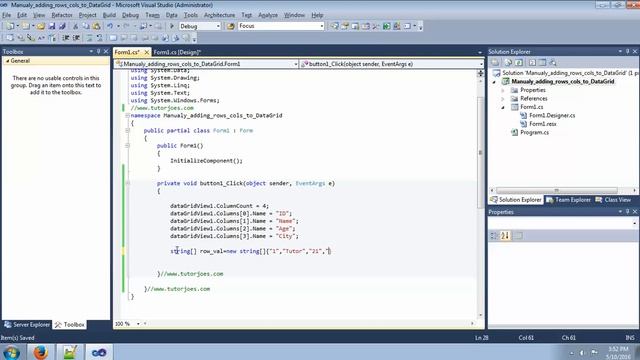
Task: Switch to the Team Explorer tab
Action: [569, 200]
